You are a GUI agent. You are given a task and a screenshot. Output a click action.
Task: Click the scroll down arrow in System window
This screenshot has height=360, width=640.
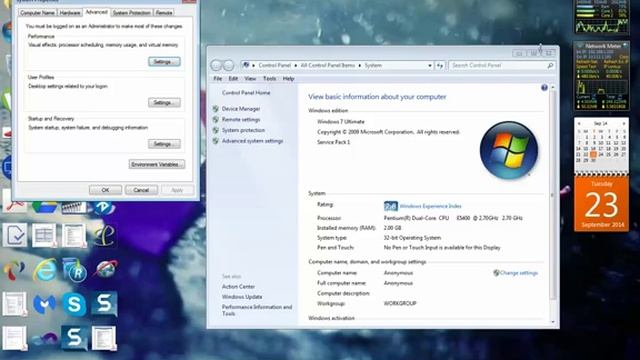tap(553, 322)
